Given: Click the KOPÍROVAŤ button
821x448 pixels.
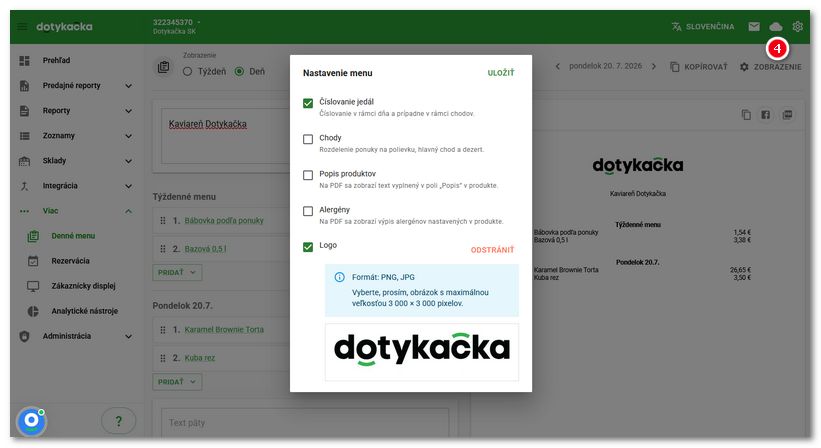Looking at the screenshot, I should click(x=699, y=67).
